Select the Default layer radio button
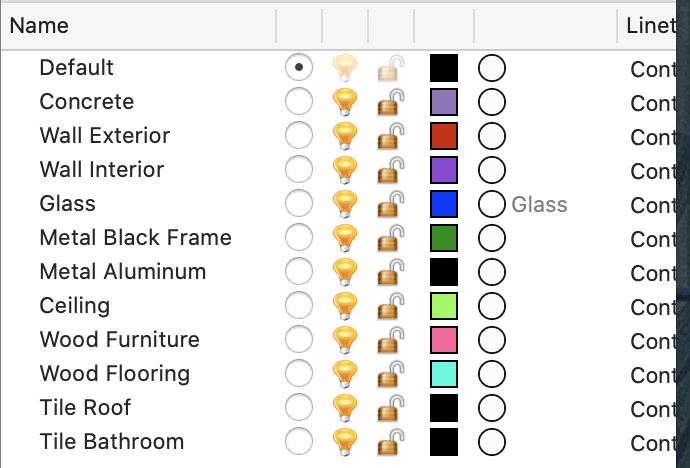Image resolution: width=690 pixels, height=468 pixels. [299, 67]
